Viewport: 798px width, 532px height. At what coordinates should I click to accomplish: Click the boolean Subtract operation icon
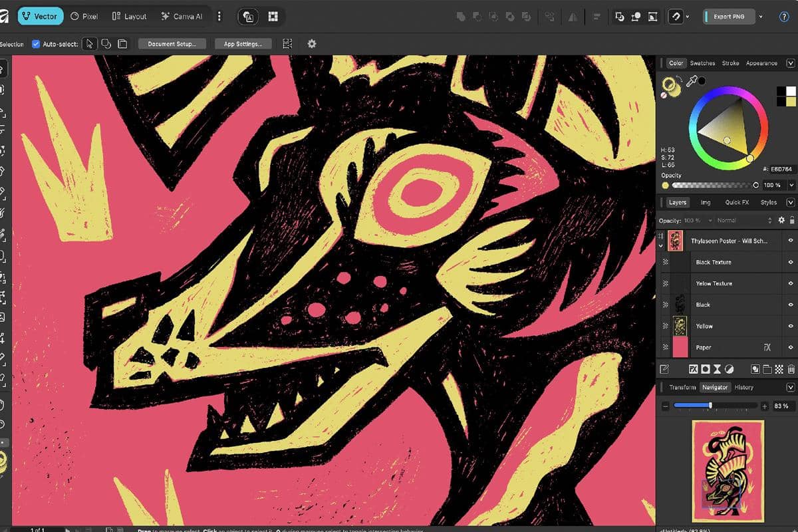tap(476, 17)
